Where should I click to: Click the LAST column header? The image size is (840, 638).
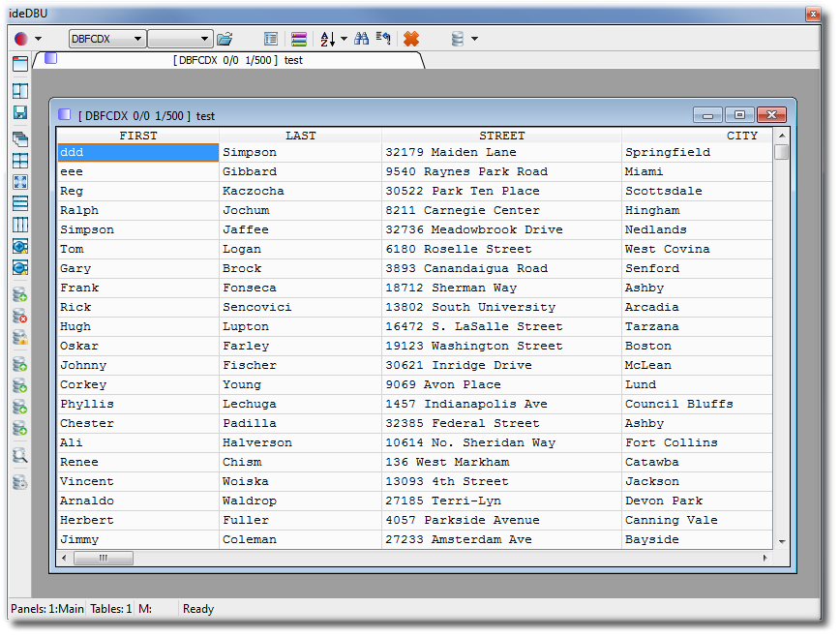[x=300, y=136]
